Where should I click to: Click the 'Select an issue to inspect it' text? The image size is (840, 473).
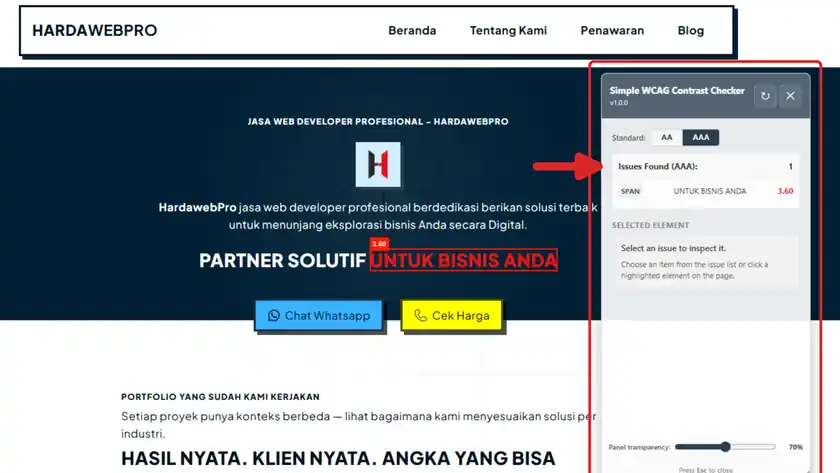pos(673,248)
